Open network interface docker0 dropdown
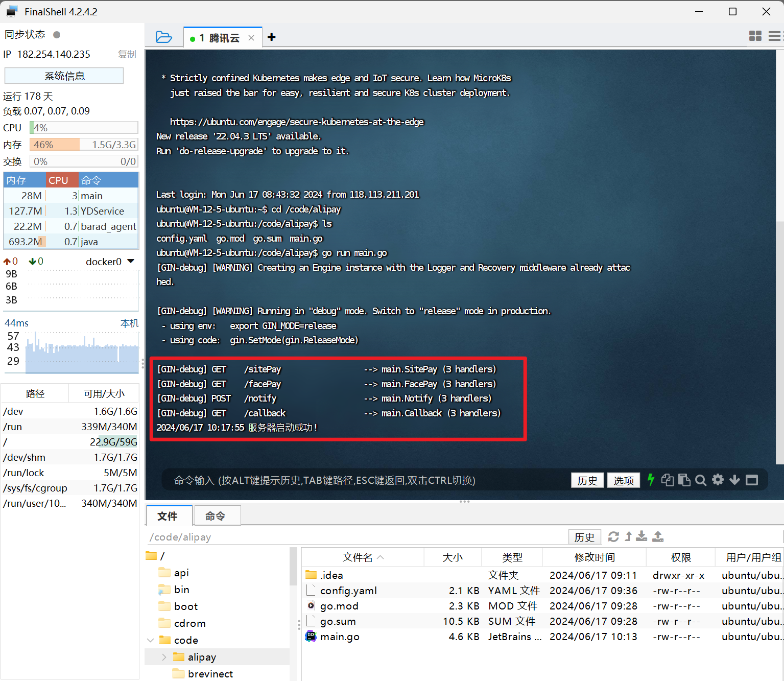784x681 pixels. (131, 261)
